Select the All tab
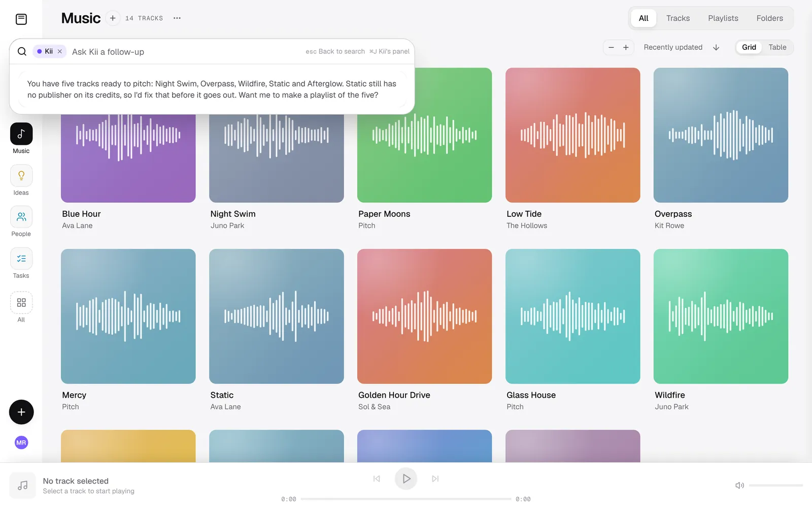This screenshot has height=508, width=812. click(644, 18)
